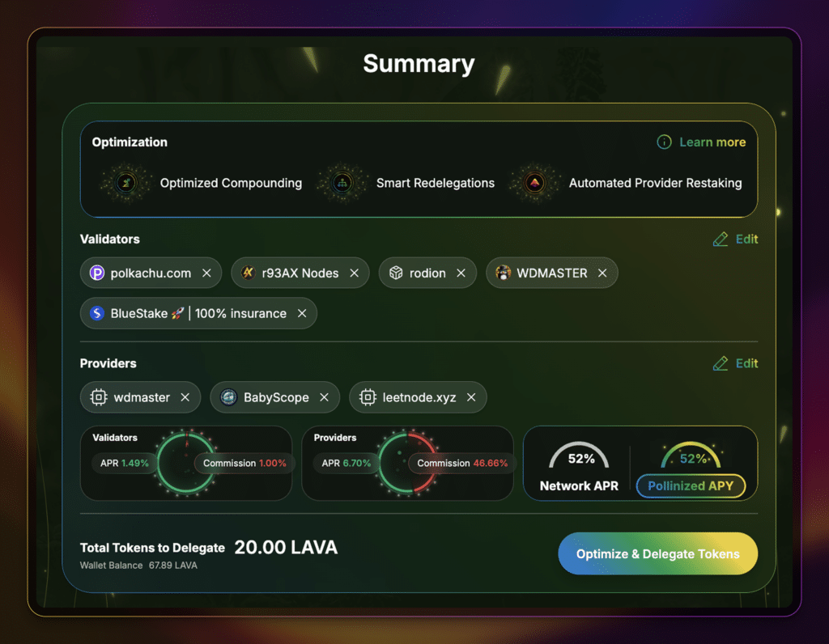The width and height of the screenshot is (829, 644).
Task: Click the Pollinized APY gauge badge
Action: tap(692, 486)
